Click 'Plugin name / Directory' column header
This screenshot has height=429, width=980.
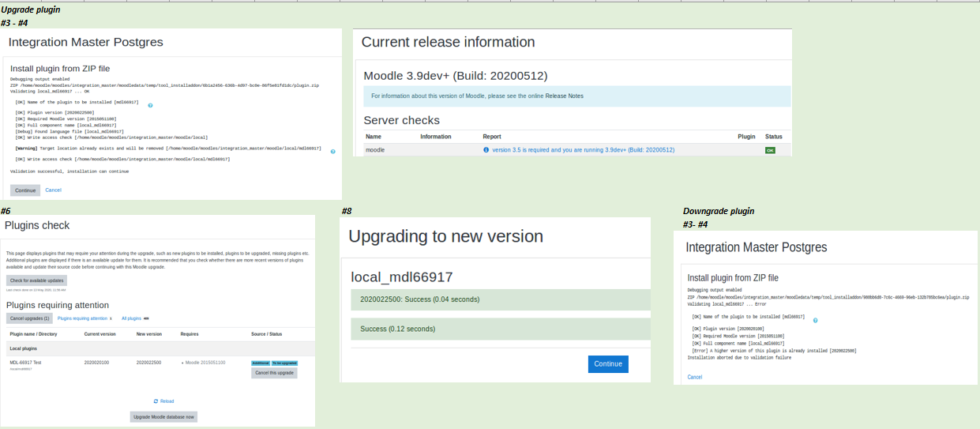[33, 334]
